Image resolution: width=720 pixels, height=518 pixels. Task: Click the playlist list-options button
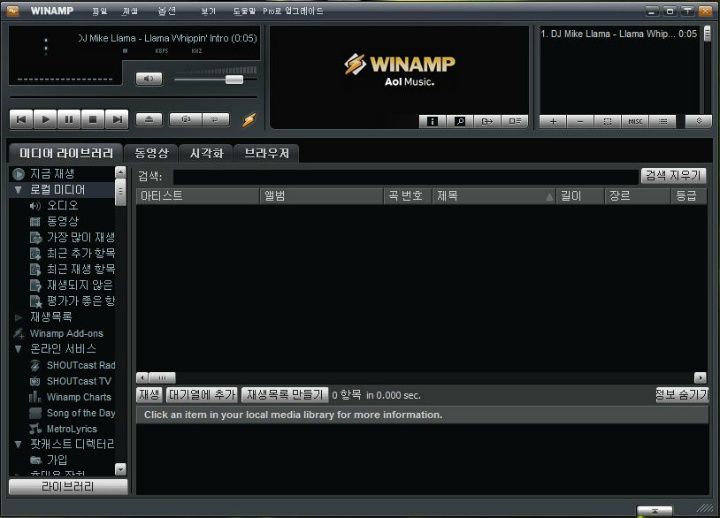click(663, 121)
